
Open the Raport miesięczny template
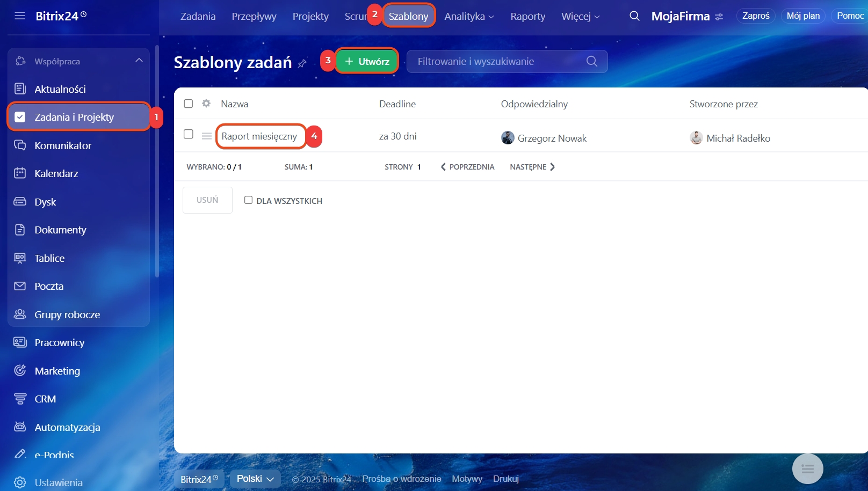[x=259, y=136]
